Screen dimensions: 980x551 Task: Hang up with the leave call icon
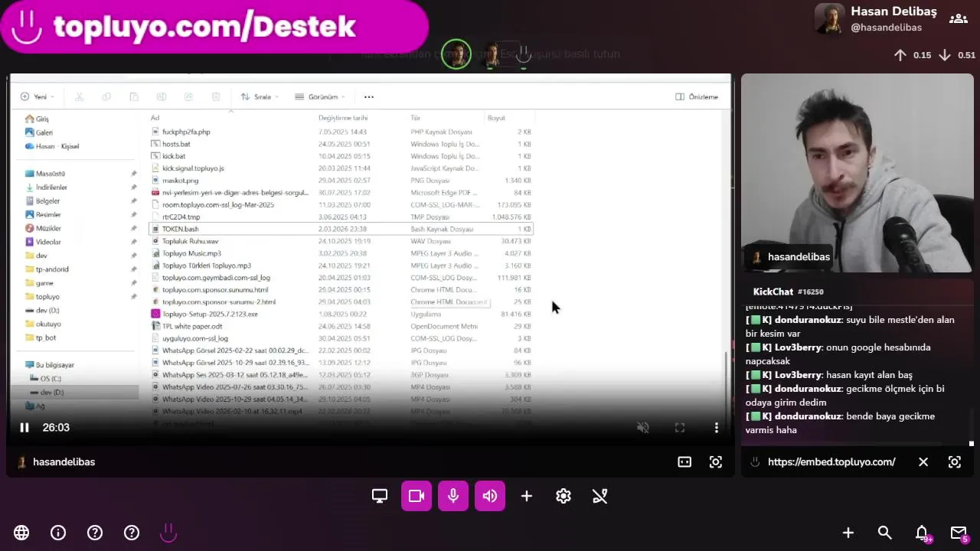600,496
